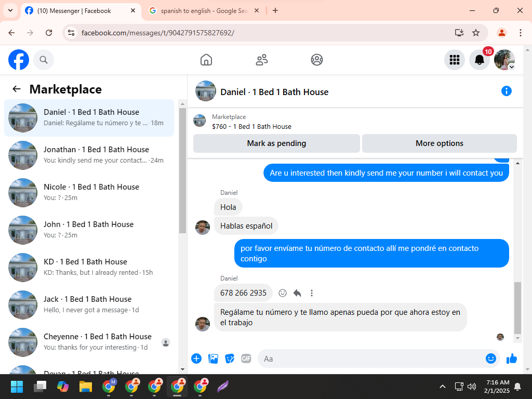The height and width of the screenshot is (399, 532).
Task: Open the Windows Start menu
Action: [x=17, y=386]
